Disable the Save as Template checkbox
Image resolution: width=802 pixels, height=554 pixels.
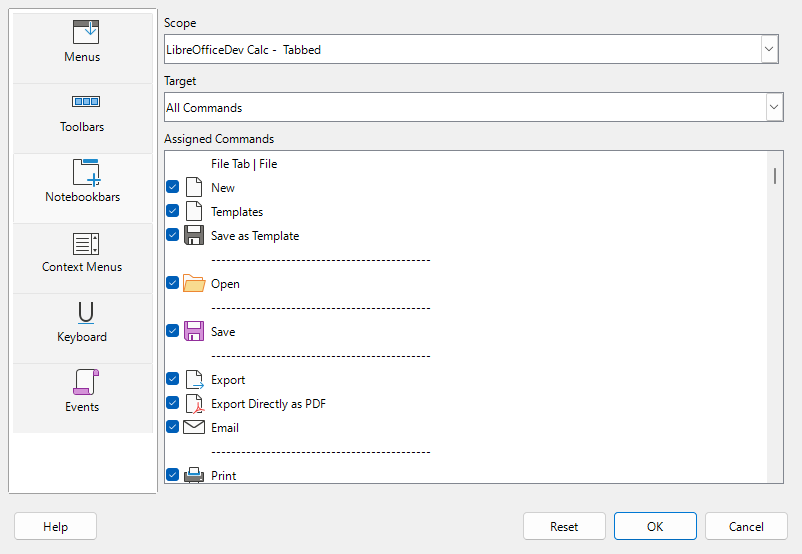click(172, 235)
